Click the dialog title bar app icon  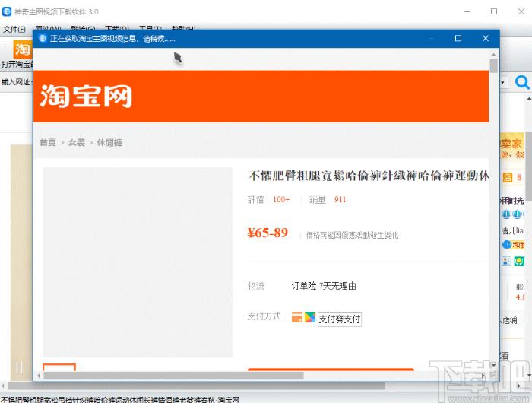pos(43,38)
